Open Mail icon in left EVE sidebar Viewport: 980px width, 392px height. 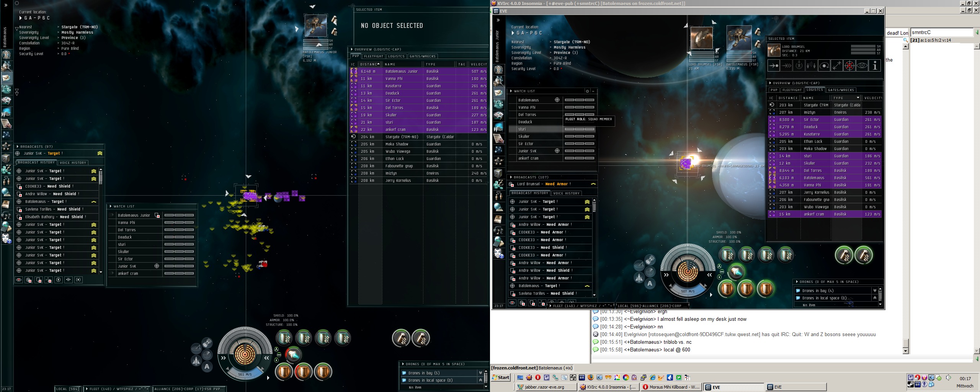[7, 78]
